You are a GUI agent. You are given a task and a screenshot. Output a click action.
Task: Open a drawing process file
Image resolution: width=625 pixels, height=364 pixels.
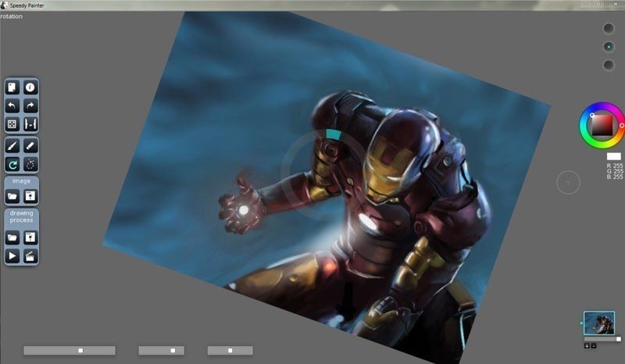pos(12,237)
